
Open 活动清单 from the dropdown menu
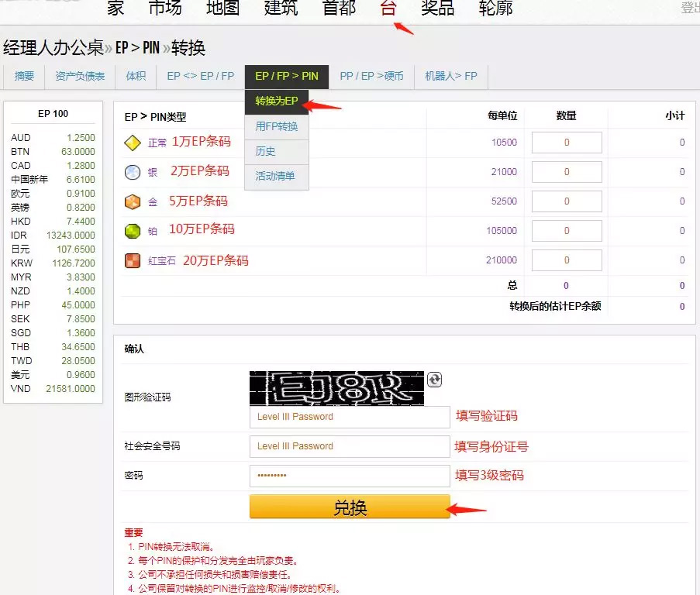point(275,176)
